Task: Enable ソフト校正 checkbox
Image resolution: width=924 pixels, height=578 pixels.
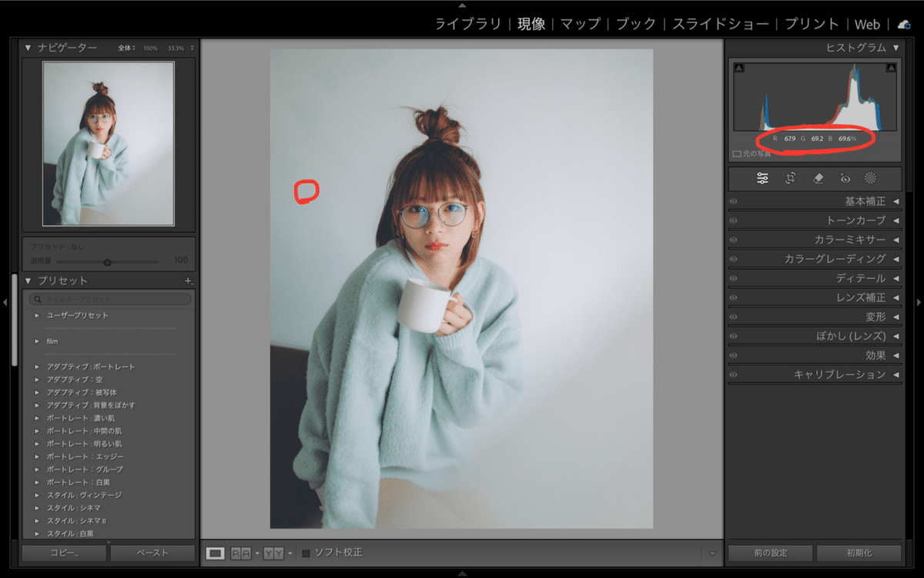Action: coord(306,553)
